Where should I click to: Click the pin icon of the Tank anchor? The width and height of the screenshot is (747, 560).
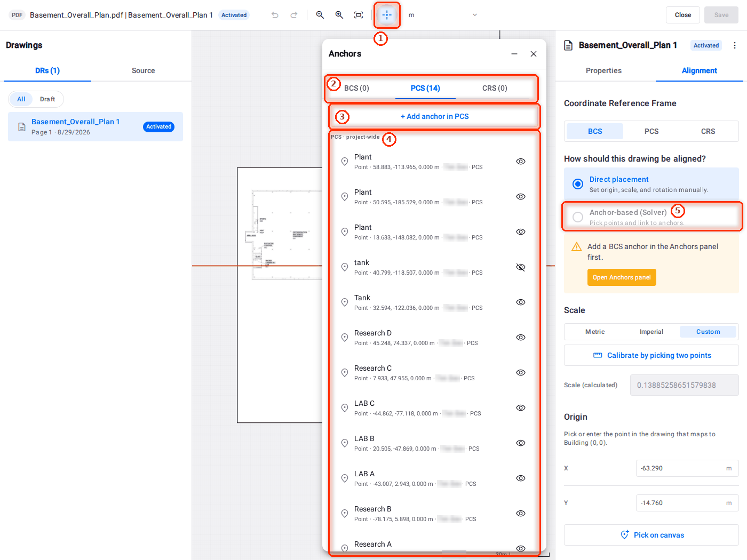[x=345, y=302]
